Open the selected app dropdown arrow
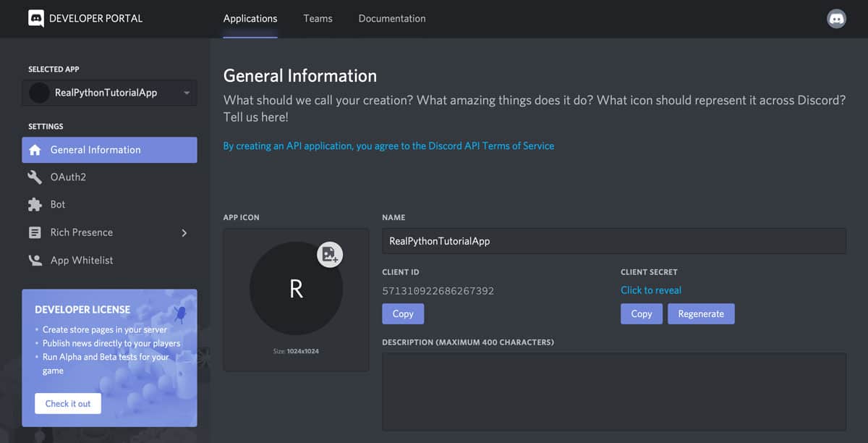Viewport: 868px width, 443px height. tap(187, 93)
